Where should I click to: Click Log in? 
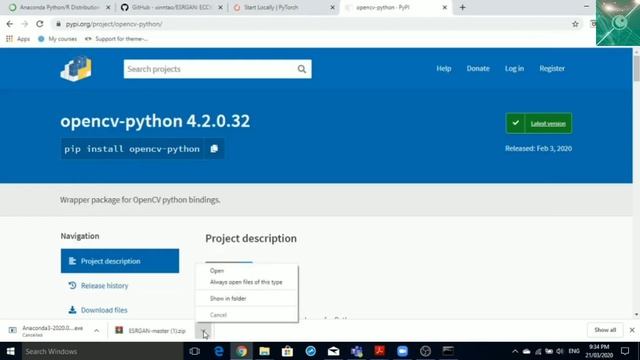tap(514, 69)
